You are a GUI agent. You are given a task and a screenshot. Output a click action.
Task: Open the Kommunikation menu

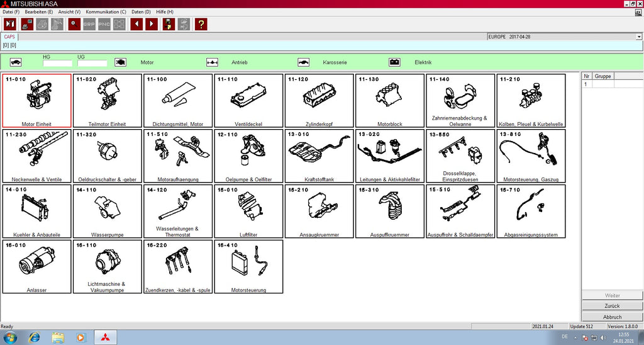[106, 12]
